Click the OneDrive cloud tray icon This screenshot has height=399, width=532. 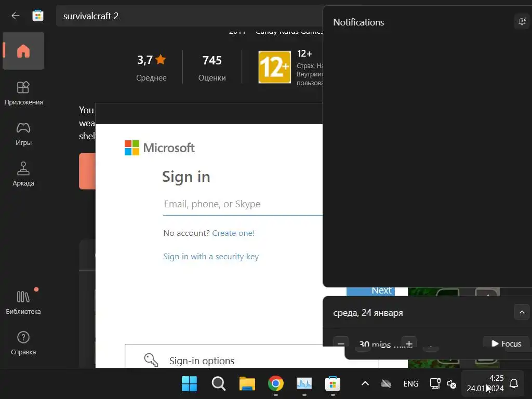[386, 384]
